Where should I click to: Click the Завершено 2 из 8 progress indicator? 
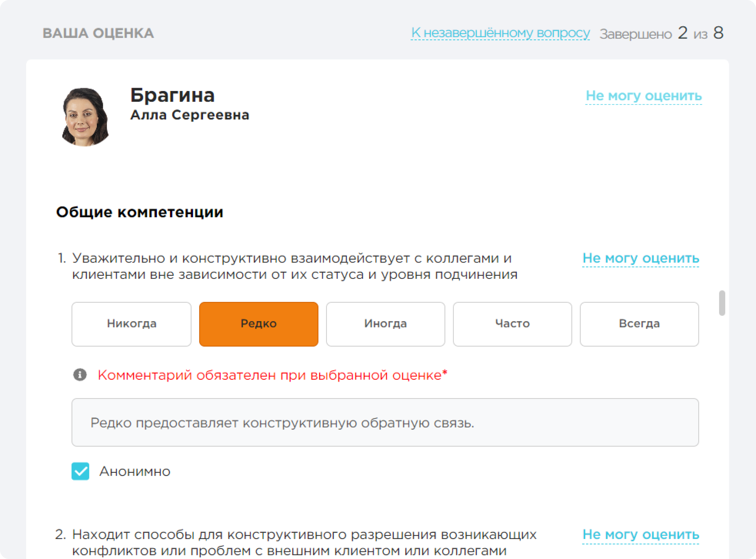[661, 33]
